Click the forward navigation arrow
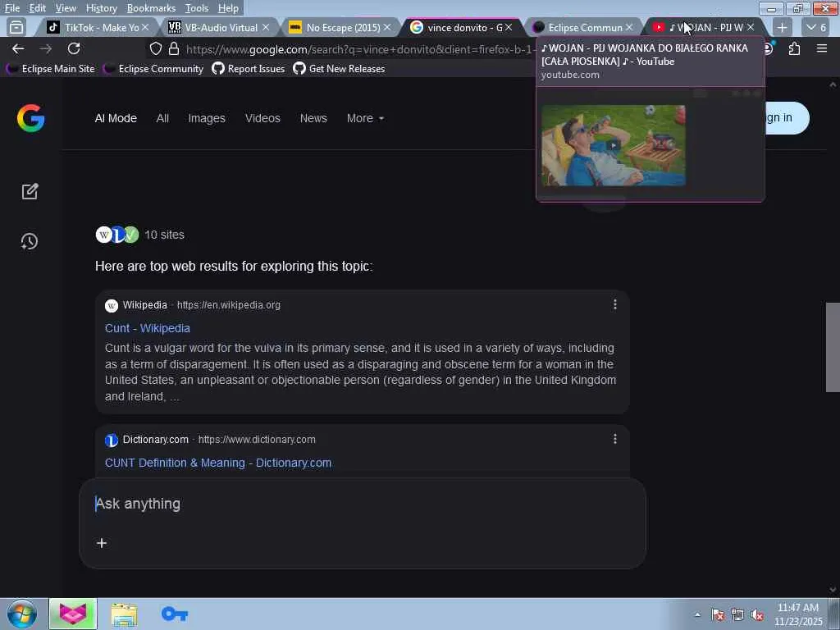This screenshot has height=630, width=840. (x=46, y=48)
